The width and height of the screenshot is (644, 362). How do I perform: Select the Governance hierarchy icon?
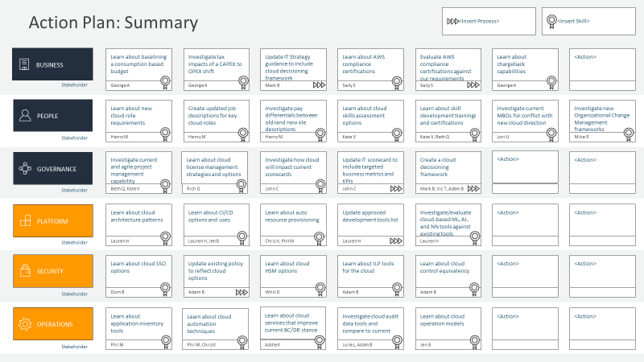pos(24,168)
